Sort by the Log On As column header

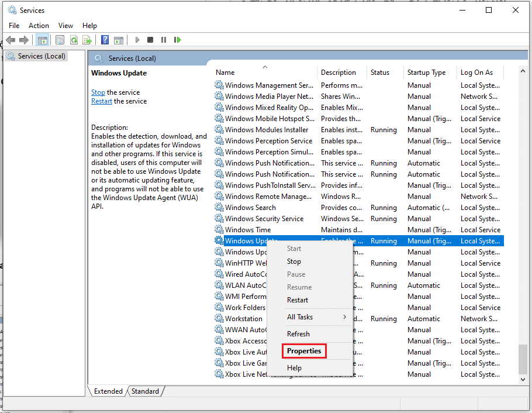(480, 73)
